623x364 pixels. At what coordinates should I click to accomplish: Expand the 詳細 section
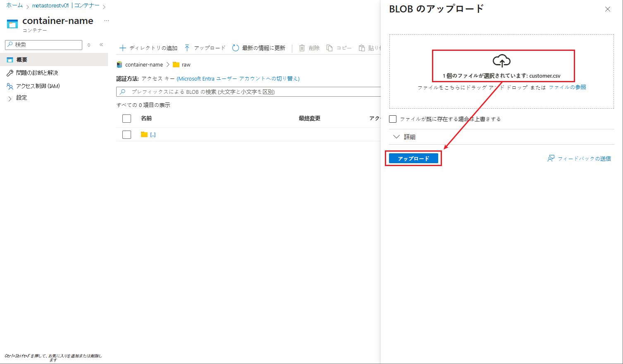tap(396, 137)
